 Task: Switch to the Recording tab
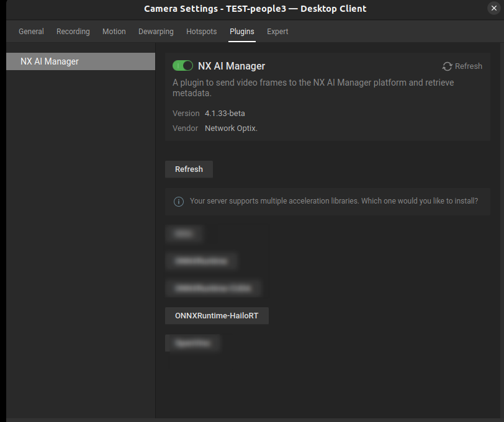tap(73, 32)
